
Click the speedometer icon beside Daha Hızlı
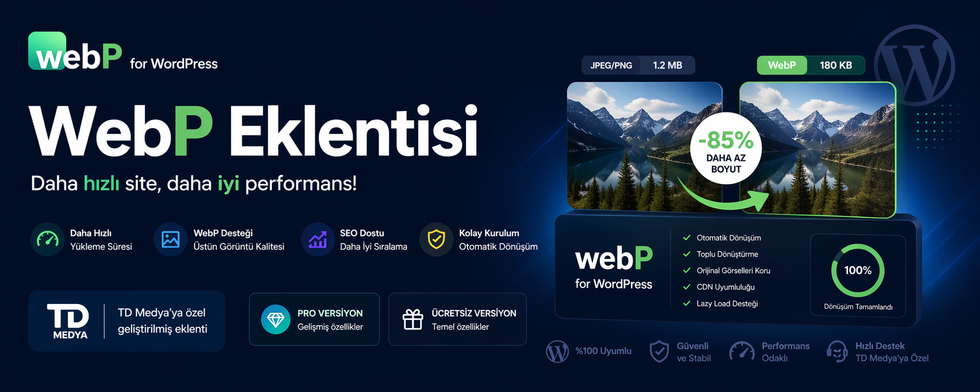point(48,240)
